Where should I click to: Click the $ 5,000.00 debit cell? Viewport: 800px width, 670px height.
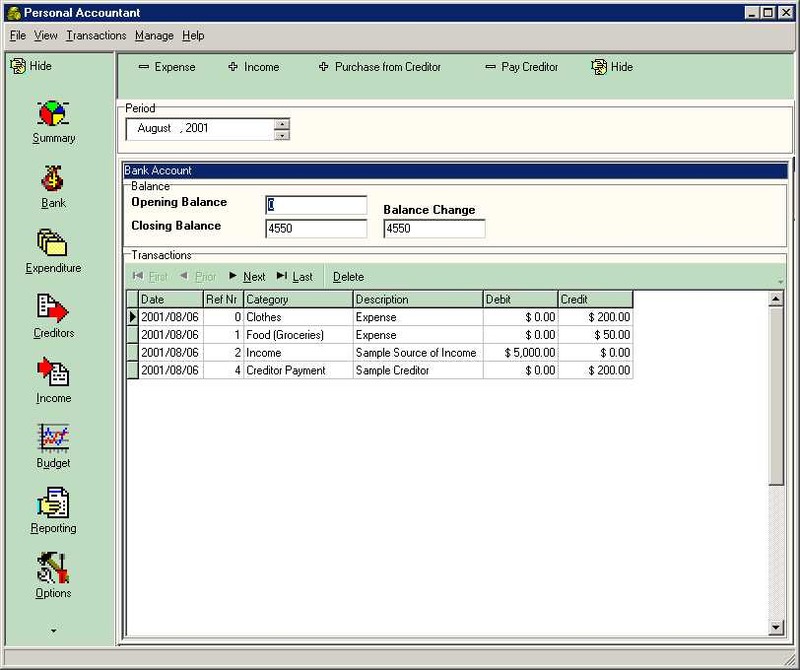(x=520, y=353)
